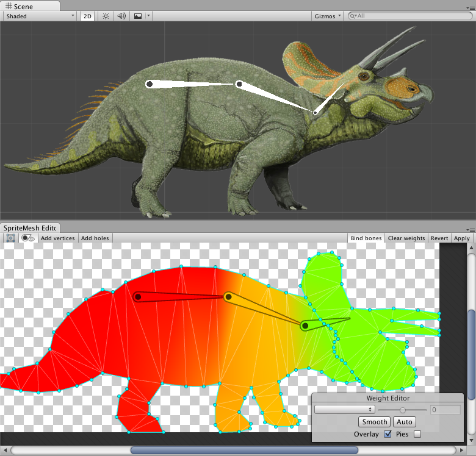This screenshot has width=476, height=456.
Task: Click the sprite slice icon in SpriteMesh toolbar
Action: pyautogui.click(x=10, y=238)
